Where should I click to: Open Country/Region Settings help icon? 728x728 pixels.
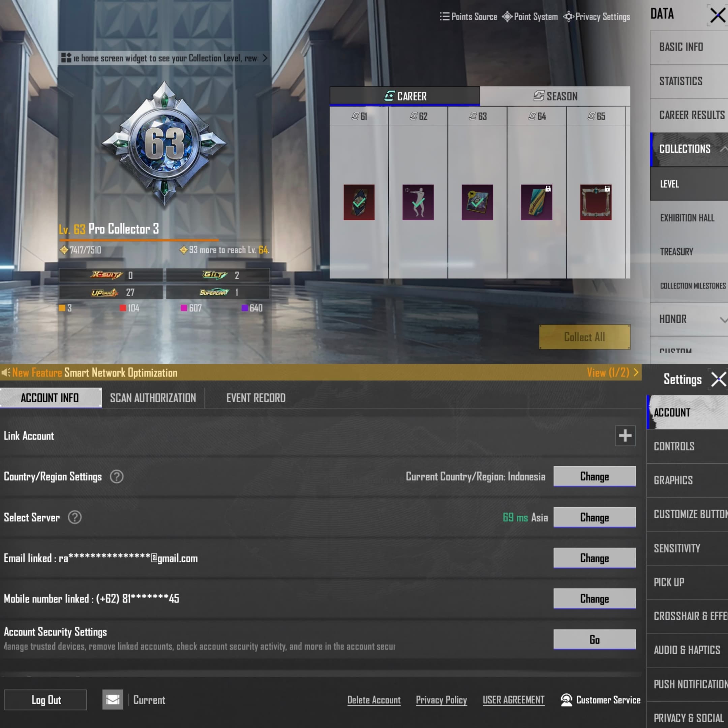[116, 477]
